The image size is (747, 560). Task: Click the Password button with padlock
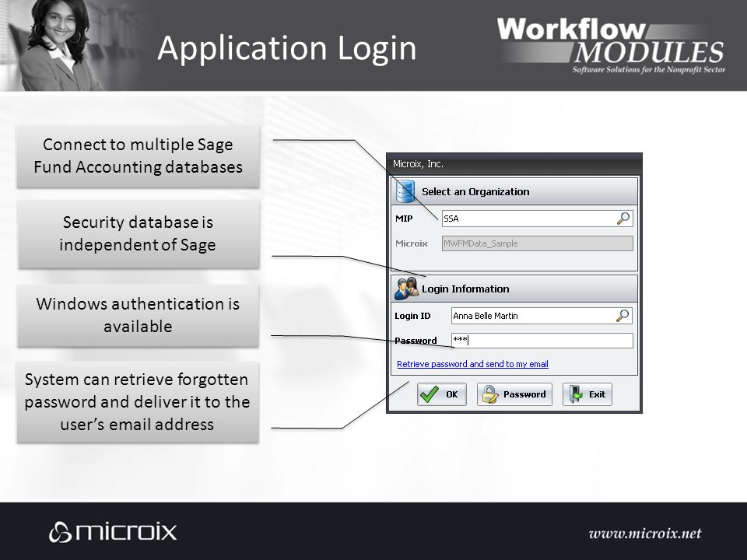tap(514, 394)
